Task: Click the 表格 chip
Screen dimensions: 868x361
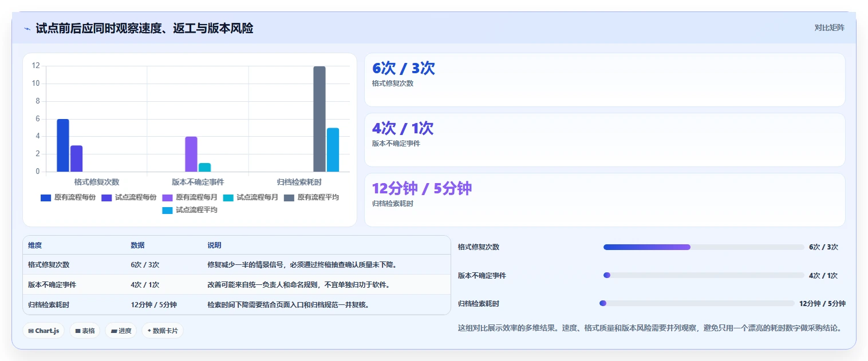Action: tap(85, 331)
